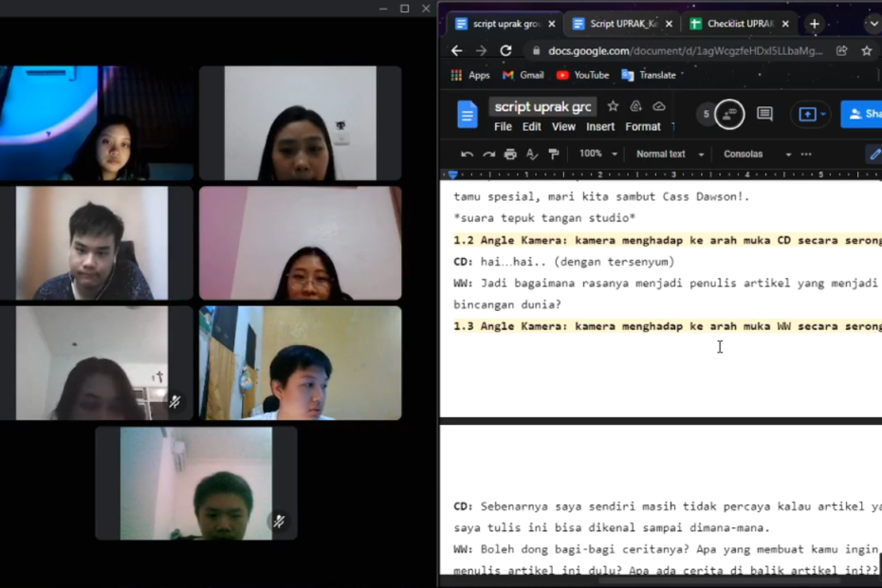The width and height of the screenshot is (882, 588).
Task: Undo the last edit in the document
Action: [467, 155]
